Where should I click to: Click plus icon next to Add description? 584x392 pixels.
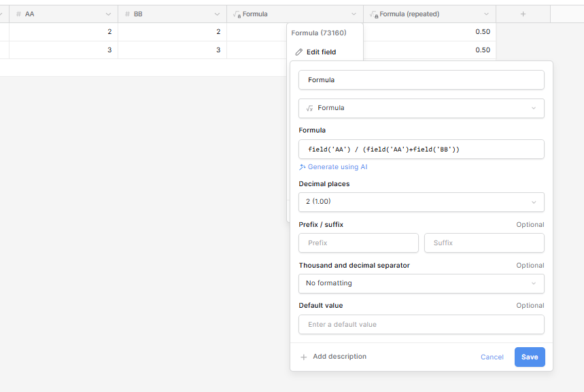[303, 357]
